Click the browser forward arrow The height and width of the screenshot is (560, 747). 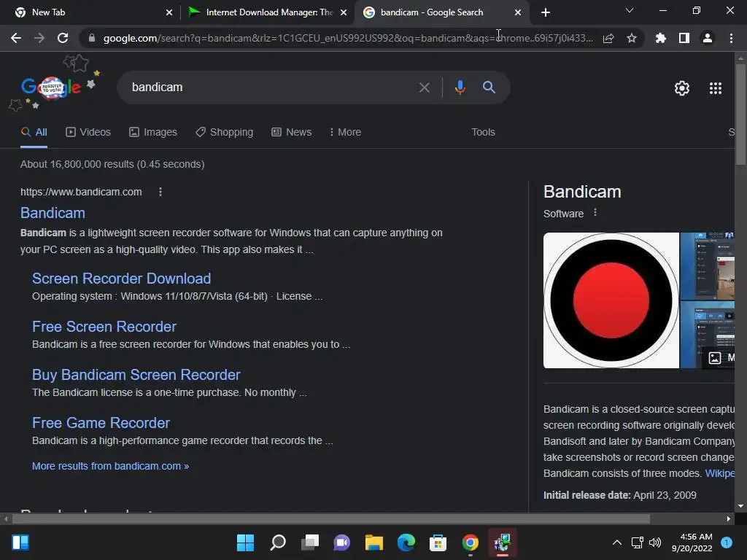pos(39,38)
